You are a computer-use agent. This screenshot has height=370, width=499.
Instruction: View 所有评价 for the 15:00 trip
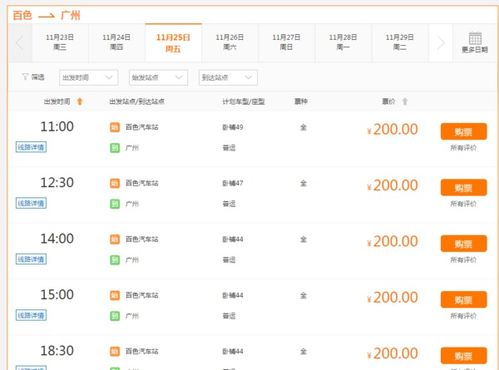463,316
